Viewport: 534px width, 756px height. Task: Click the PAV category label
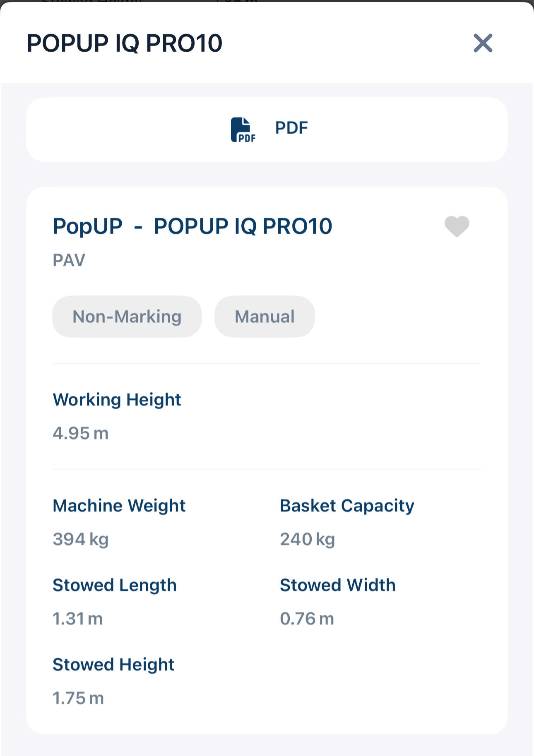pyautogui.click(x=69, y=260)
